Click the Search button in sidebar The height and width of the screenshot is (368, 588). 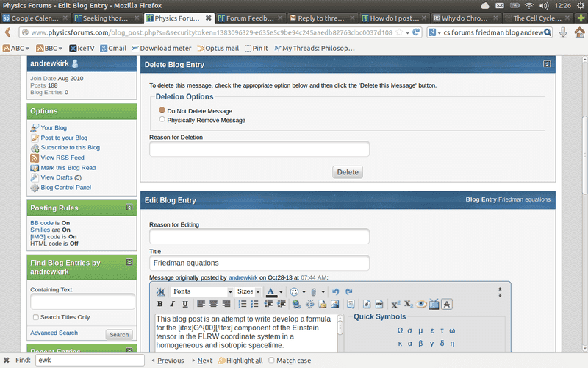[119, 334]
